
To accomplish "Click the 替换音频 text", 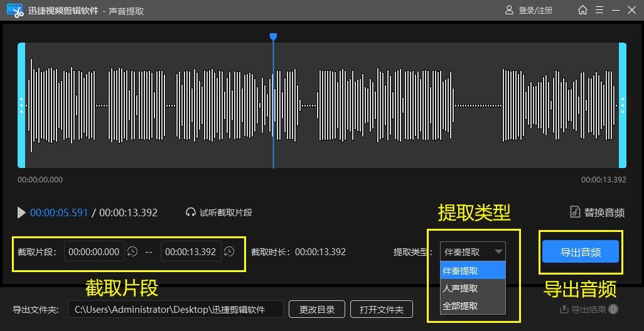I will [x=604, y=213].
